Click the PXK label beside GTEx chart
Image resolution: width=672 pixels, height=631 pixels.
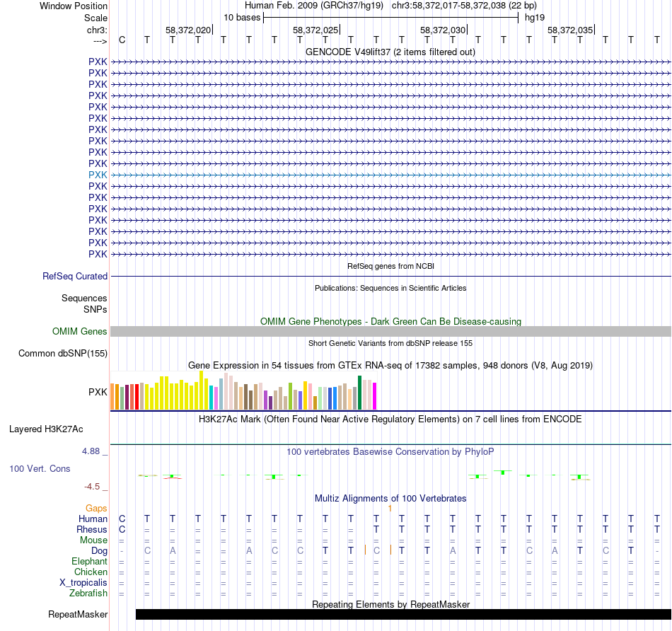tap(98, 392)
